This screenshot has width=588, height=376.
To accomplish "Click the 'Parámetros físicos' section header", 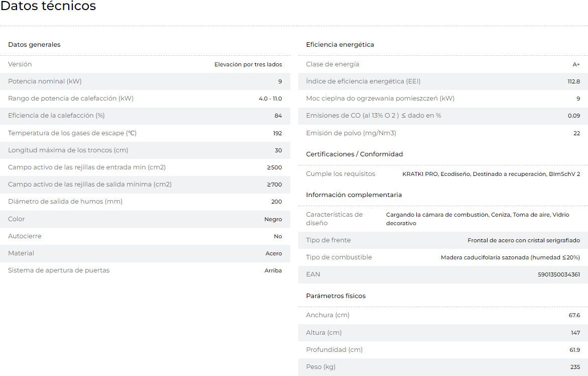I will (336, 296).
